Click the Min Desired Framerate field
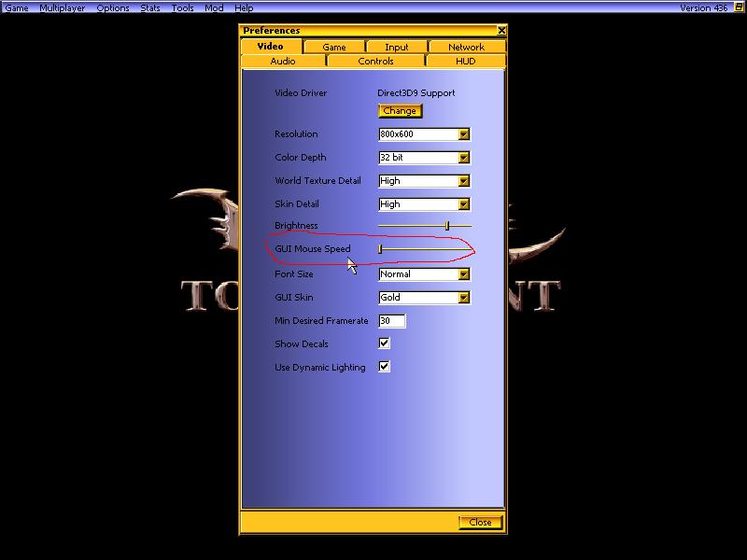 (x=391, y=321)
